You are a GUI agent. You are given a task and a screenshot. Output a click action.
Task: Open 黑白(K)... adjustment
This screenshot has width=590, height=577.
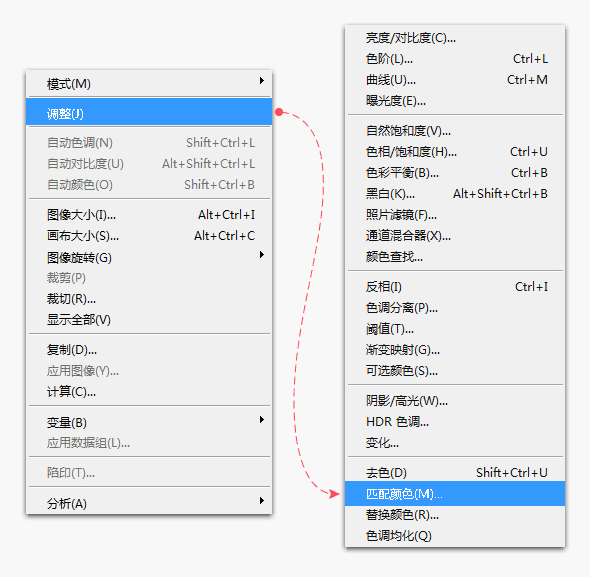[x=455, y=194]
